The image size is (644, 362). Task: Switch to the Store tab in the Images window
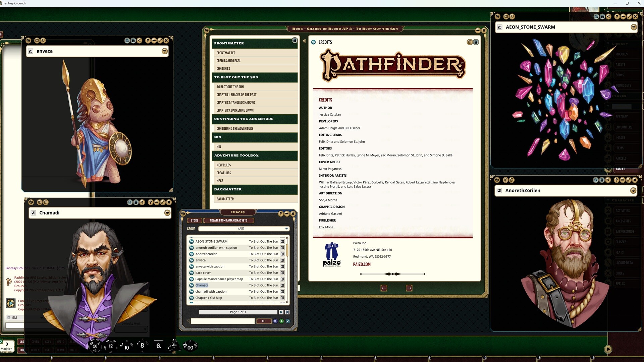194,220
